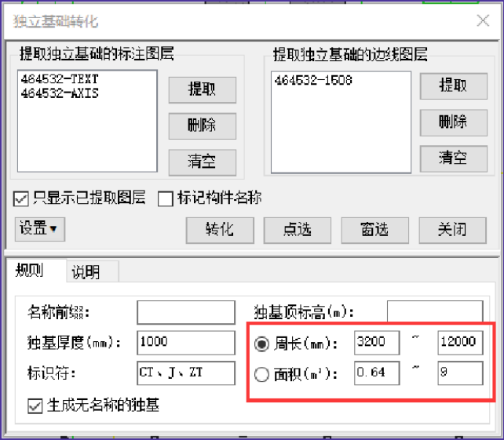Click the 窗选 button

point(374,230)
